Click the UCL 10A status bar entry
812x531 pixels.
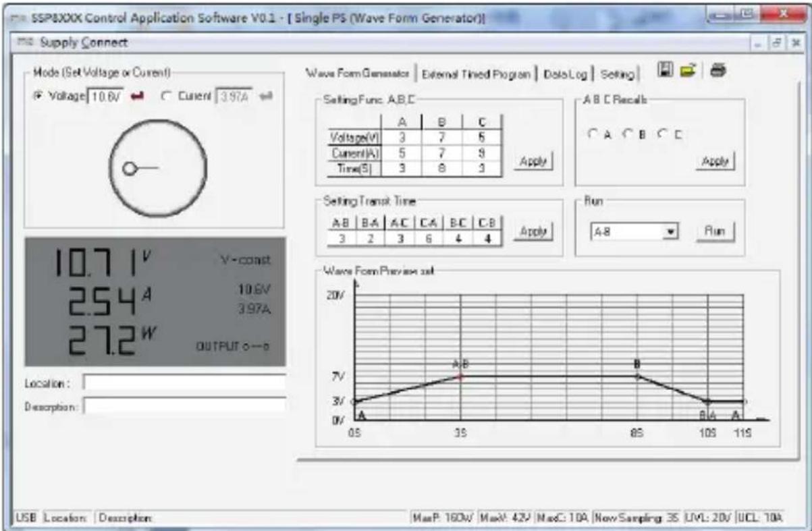click(x=759, y=518)
